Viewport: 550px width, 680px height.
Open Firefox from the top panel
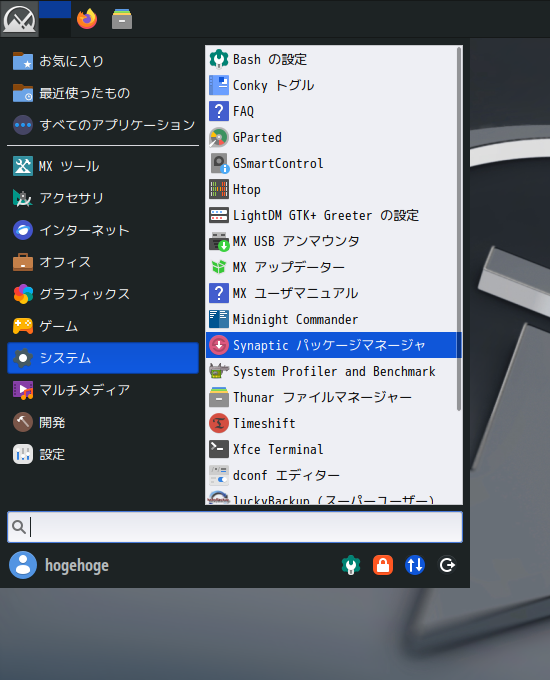87,19
